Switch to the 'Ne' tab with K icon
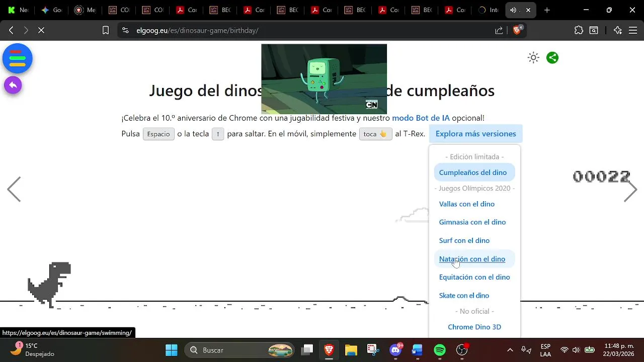Viewport: 644px width, 362px height. [x=18, y=10]
